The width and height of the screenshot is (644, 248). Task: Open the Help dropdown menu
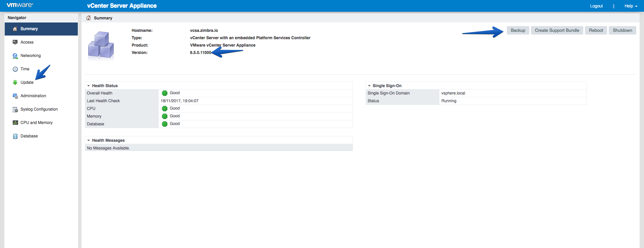(631, 6)
